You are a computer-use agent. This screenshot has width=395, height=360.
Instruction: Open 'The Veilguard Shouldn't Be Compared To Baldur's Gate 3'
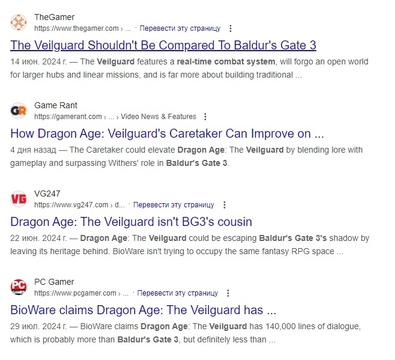tap(163, 45)
